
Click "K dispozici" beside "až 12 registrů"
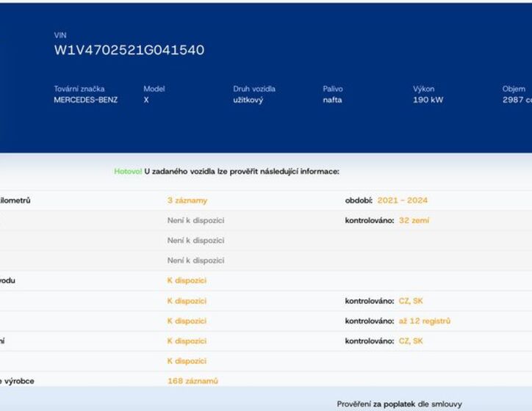187,321
